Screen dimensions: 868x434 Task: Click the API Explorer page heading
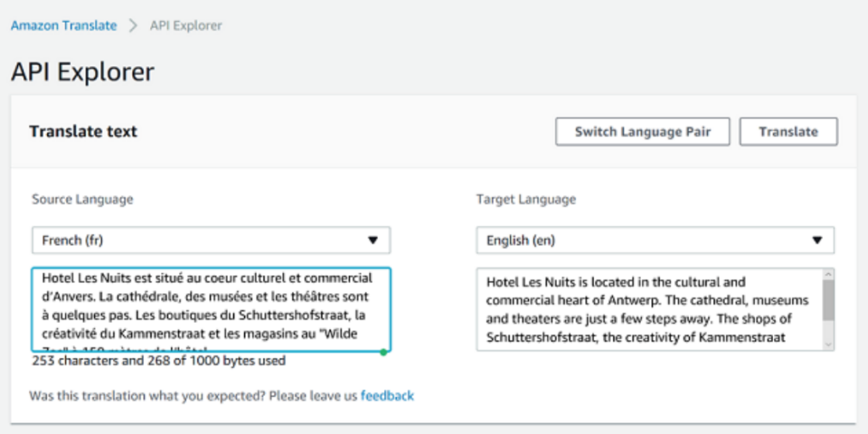point(82,72)
